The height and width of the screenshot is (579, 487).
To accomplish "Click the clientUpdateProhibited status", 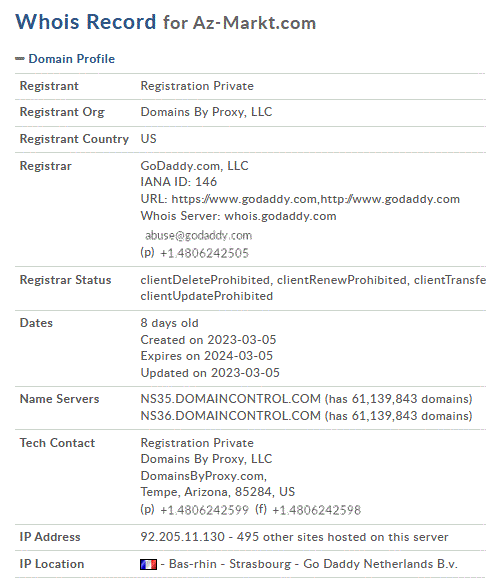I will 206,296.
